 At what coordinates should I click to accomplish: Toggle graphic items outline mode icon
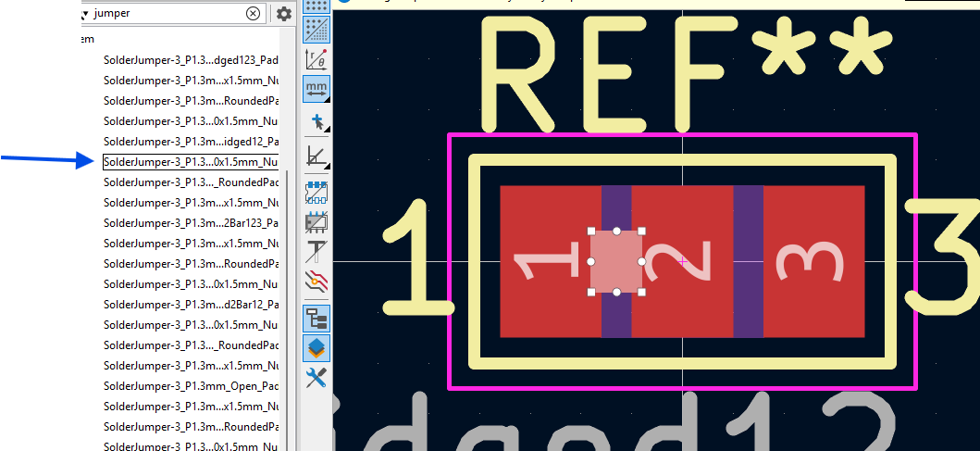[316, 221]
